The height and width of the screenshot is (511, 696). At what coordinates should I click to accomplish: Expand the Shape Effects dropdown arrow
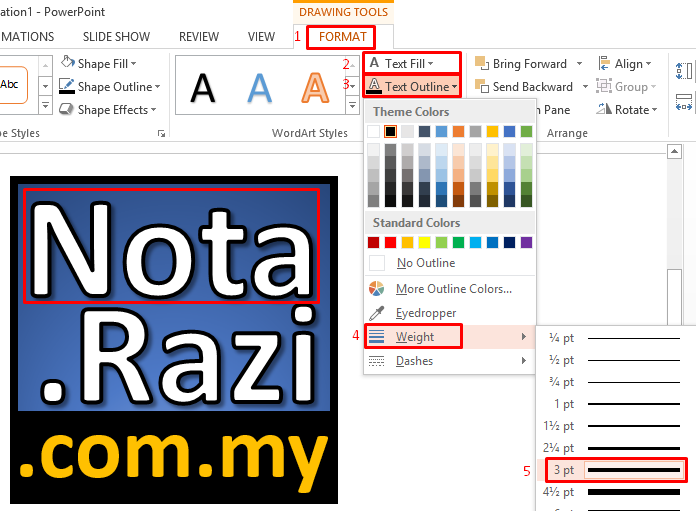tap(154, 110)
